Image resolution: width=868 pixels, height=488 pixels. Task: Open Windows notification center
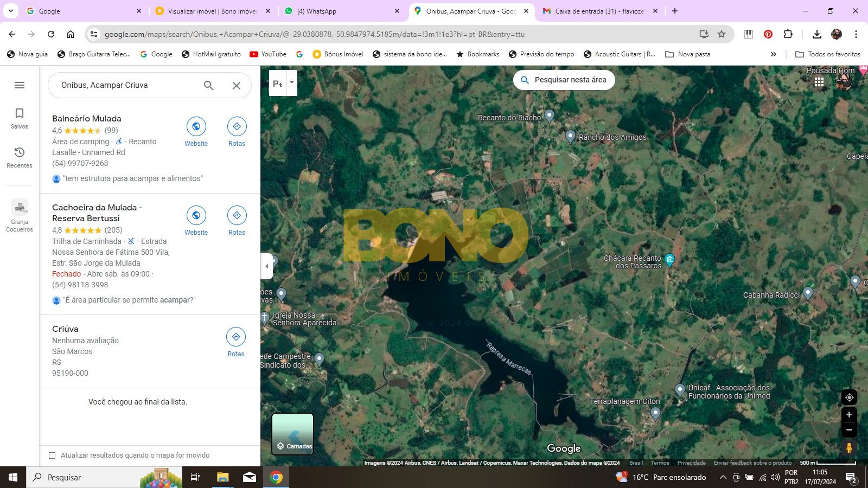click(x=851, y=477)
